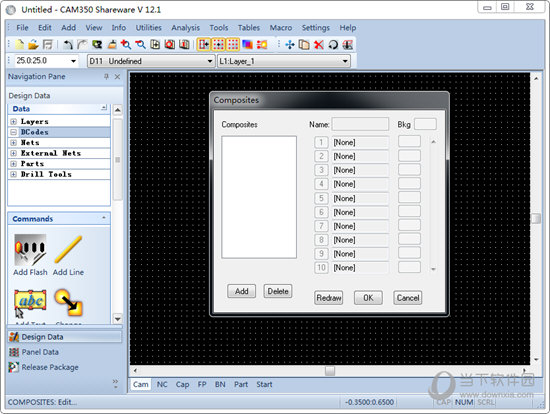Image resolution: width=550 pixels, height=414 pixels.
Task: Toggle the composite layer 1 numbered button
Action: [321, 142]
